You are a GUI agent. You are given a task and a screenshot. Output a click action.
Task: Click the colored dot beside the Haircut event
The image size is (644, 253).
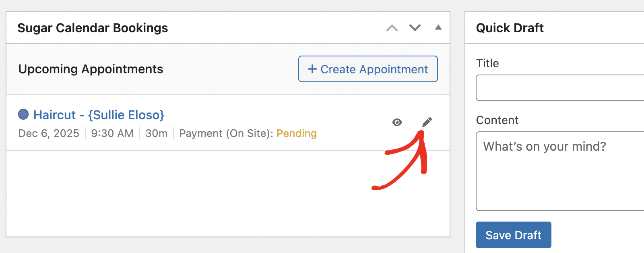[24, 114]
